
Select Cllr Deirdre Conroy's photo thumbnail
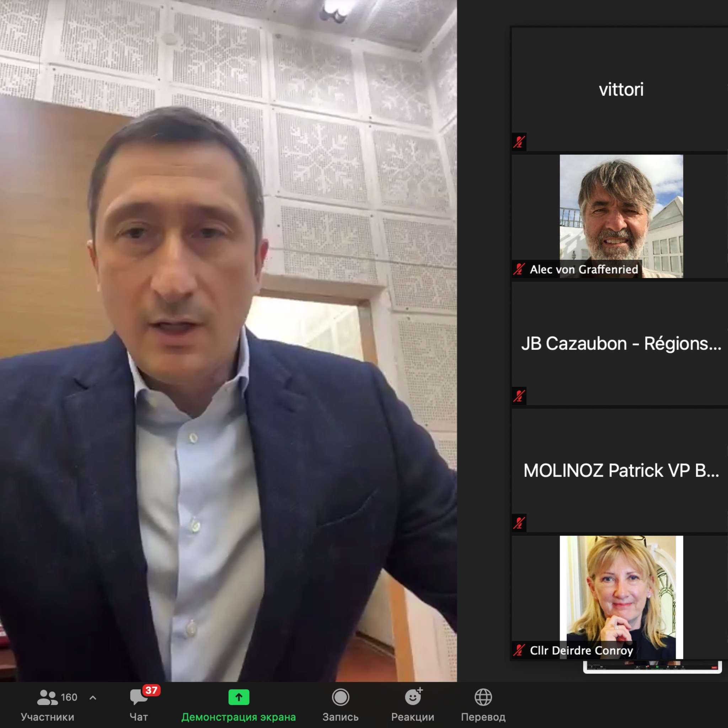[621, 591]
